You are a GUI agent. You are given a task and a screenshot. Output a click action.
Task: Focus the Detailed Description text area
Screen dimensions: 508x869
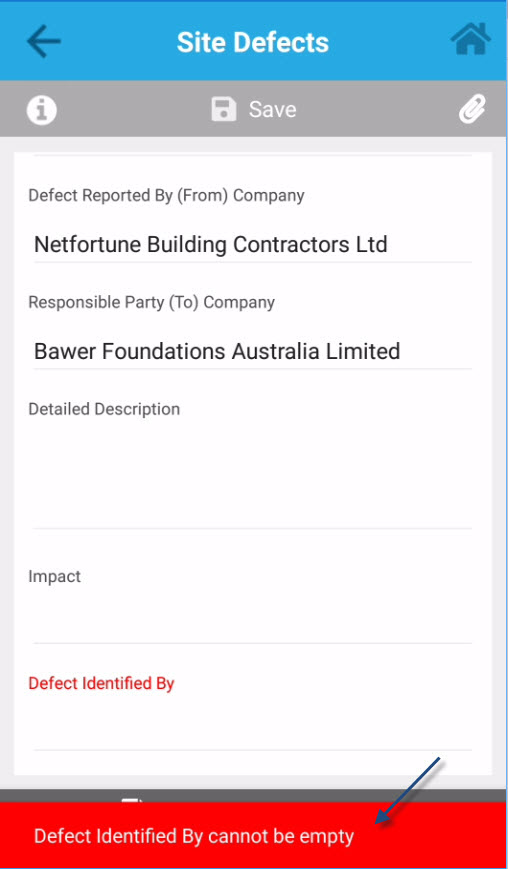pyautogui.click(x=253, y=476)
